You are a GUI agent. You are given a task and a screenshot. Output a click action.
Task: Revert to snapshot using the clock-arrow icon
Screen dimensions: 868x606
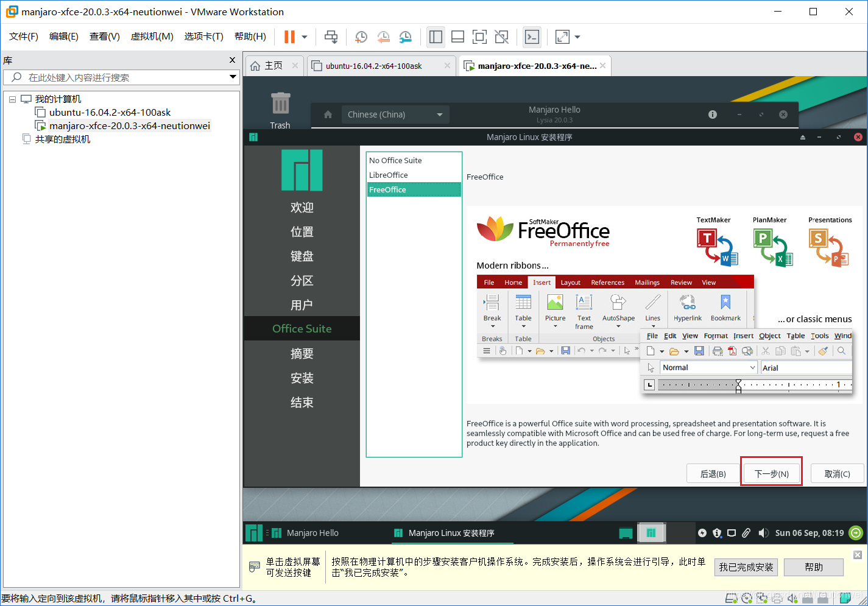coord(383,37)
